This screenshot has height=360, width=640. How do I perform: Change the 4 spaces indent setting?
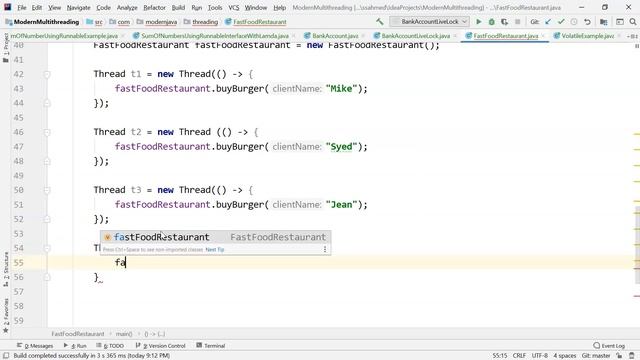(x=564, y=356)
